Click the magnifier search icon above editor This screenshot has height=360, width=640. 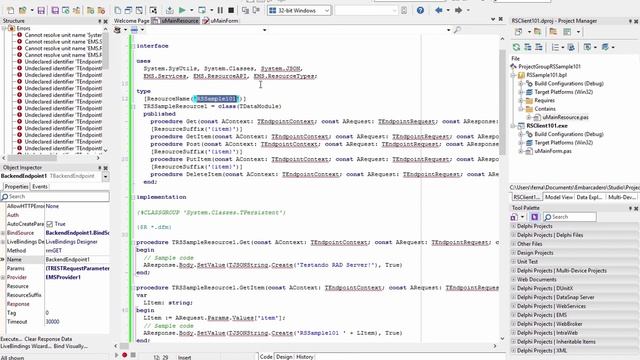pos(457,30)
